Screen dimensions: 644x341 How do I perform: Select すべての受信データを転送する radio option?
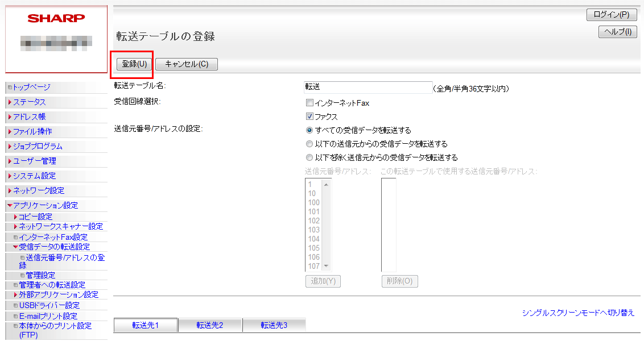(309, 130)
